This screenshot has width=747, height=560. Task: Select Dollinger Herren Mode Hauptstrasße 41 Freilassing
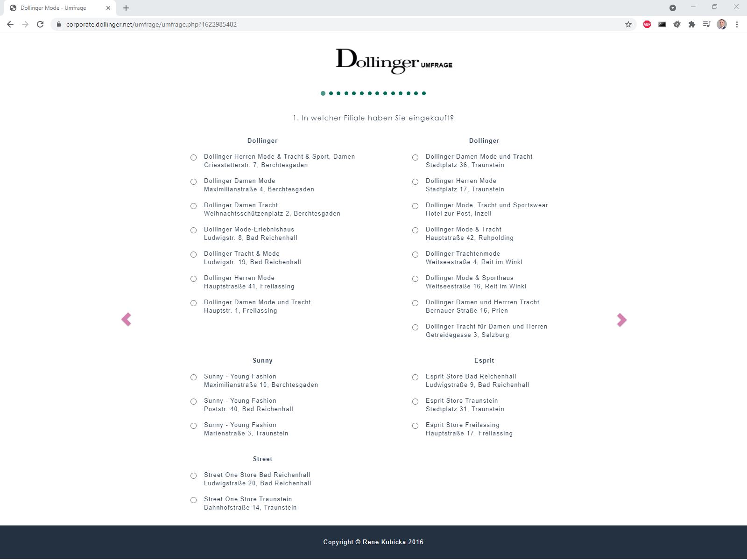[x=193, y=279]
